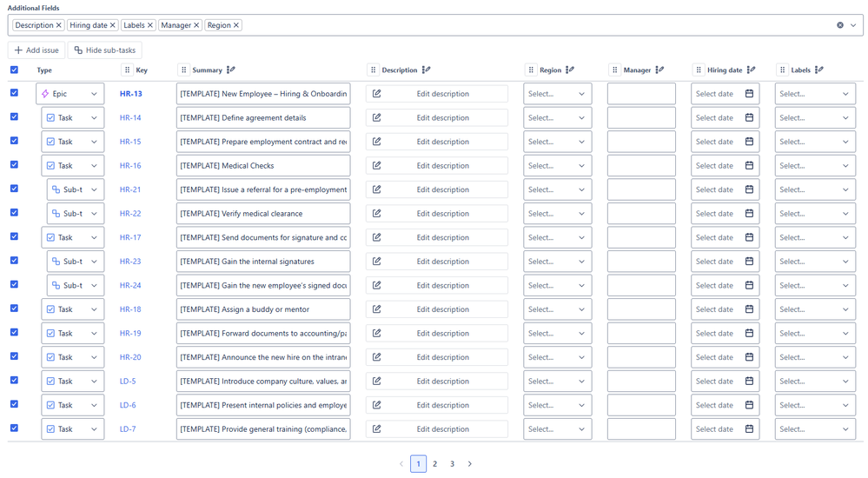
Task: Click summary field 'Assign a buddy or mentor'
Action: (263, 309)
